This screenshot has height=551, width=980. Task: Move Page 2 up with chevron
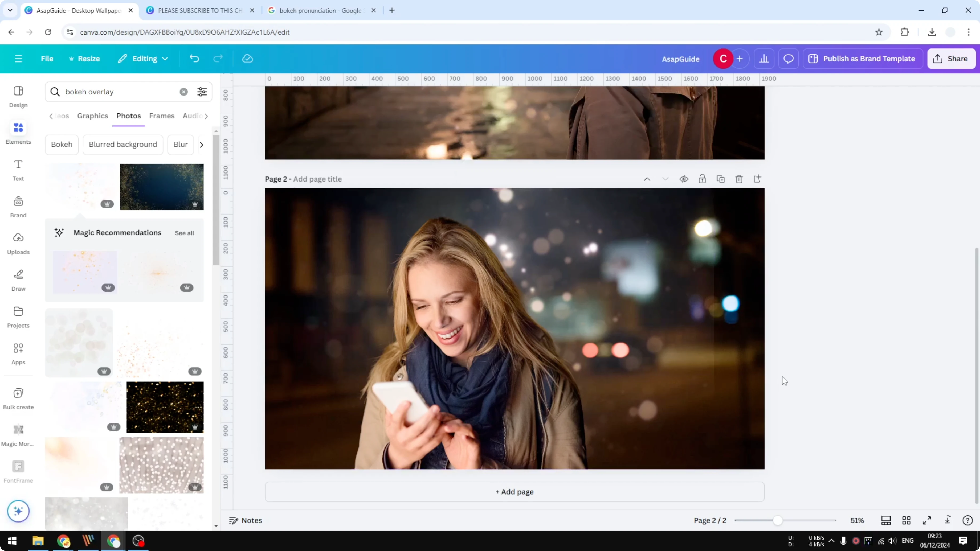click(x=647, y=179)
